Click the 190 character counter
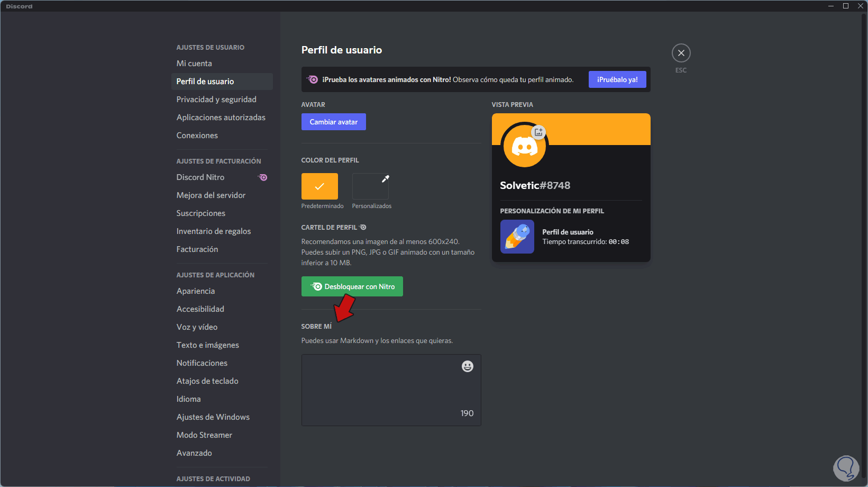This screenshot has width=868, height=487. click(x=467, y=413)
